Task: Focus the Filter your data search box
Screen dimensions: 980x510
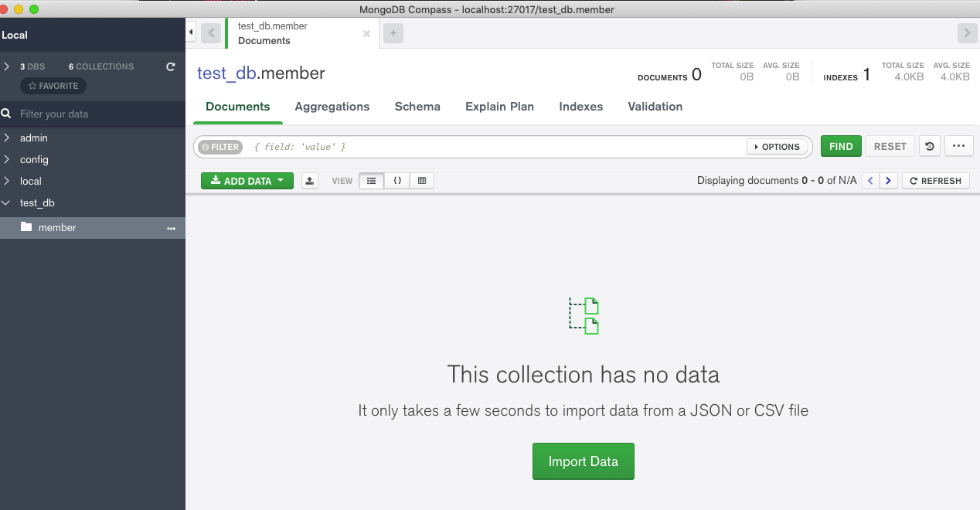Action: [93, 114]
